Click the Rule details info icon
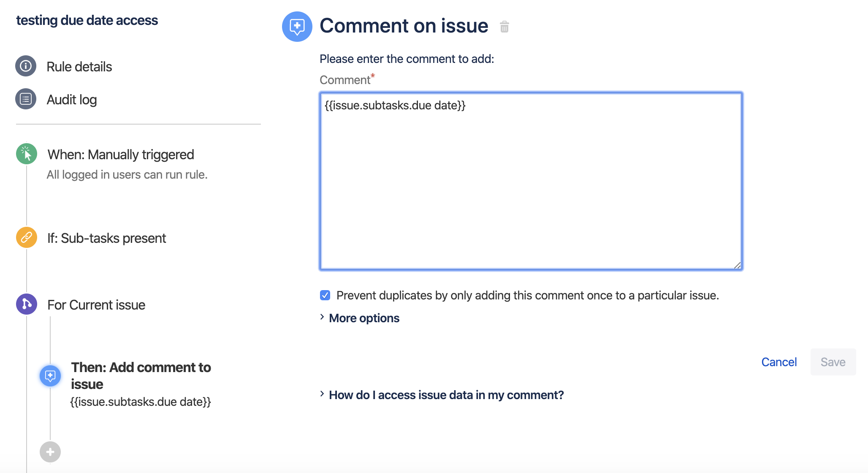The width and height of the screenshot is (868, 473). (26, 66)
